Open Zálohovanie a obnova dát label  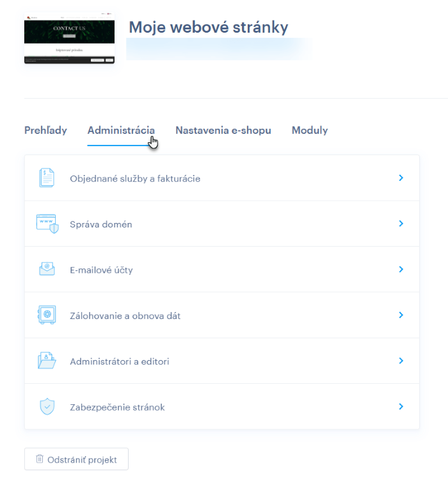(x=125, y=316)
